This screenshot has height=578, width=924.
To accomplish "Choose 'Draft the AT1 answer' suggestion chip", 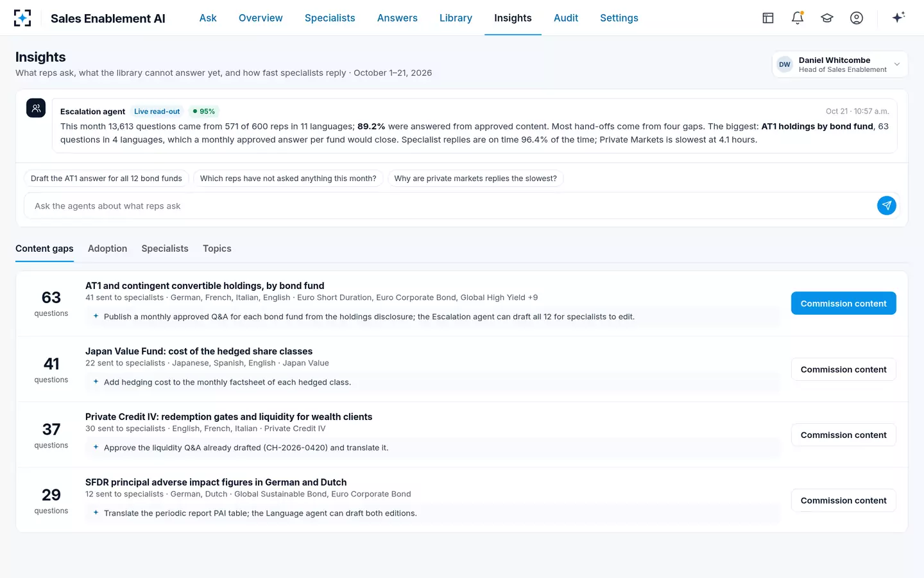I will (x=107, y=179).
